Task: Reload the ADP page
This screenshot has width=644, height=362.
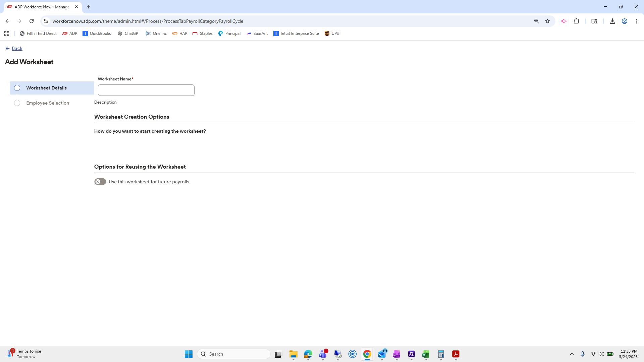Action: coord(32,21)
